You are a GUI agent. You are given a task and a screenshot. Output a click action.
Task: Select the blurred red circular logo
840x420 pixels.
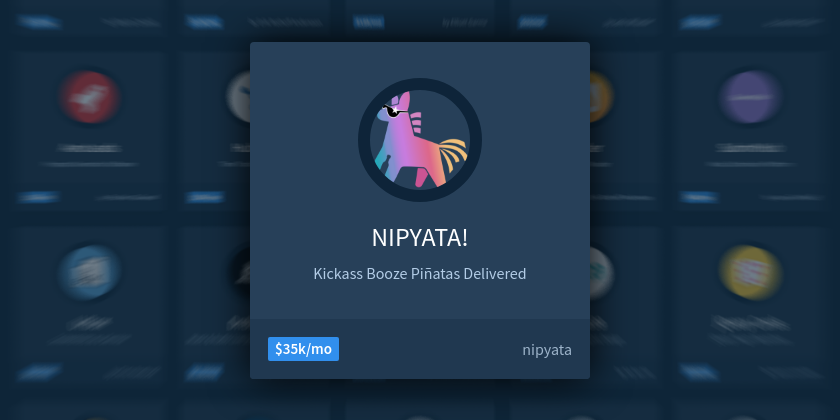(x=89, y=97)
